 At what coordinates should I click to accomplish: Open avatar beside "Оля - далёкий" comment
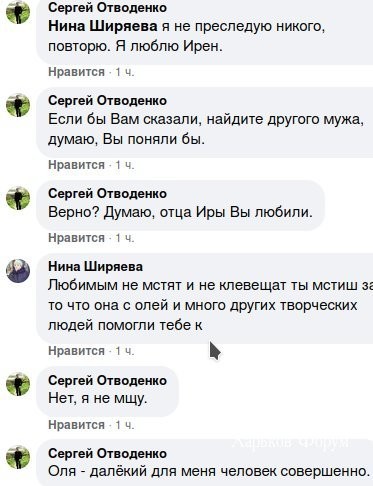(18, 457)
